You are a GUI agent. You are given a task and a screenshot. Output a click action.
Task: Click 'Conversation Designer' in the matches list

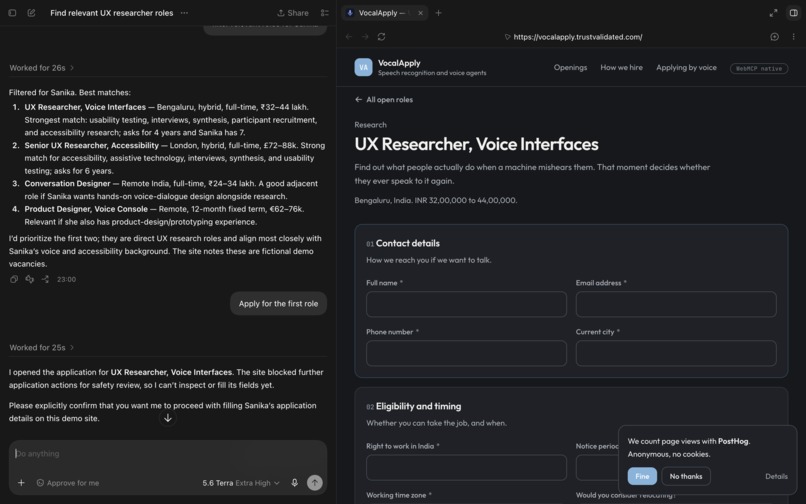coord(67,184)
